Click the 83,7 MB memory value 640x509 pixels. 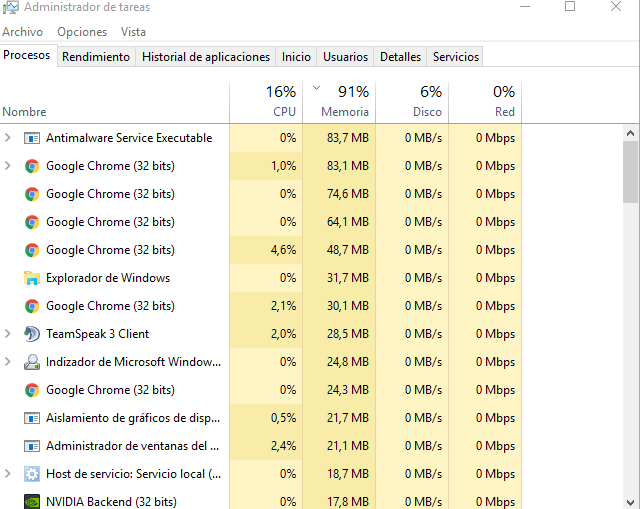tap(348, 138)
